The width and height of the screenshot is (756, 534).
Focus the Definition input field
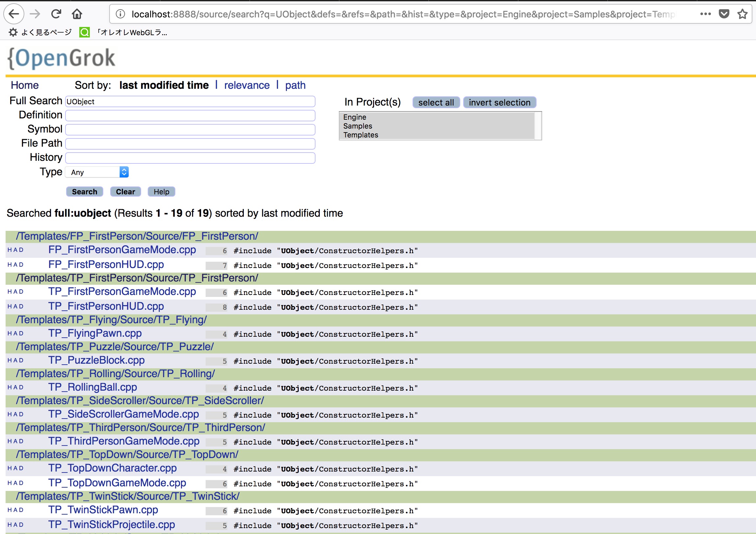click(x=190, y=115)
